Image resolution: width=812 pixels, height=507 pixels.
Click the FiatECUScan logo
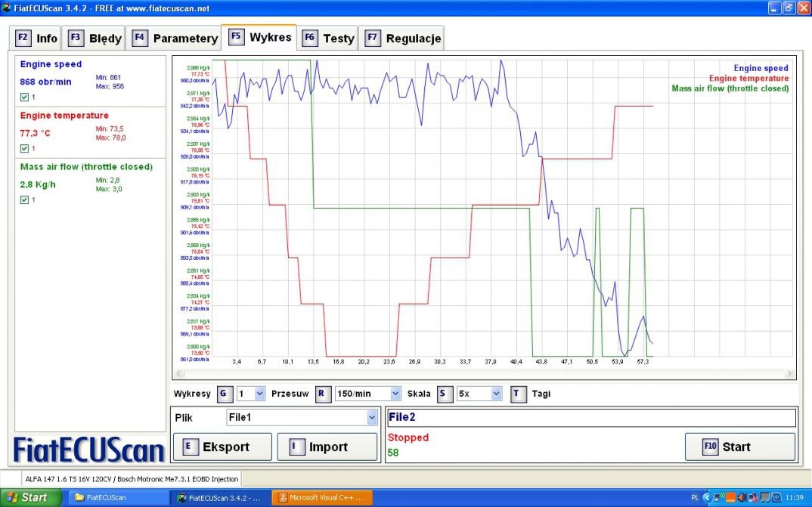[x=89, y=450]
